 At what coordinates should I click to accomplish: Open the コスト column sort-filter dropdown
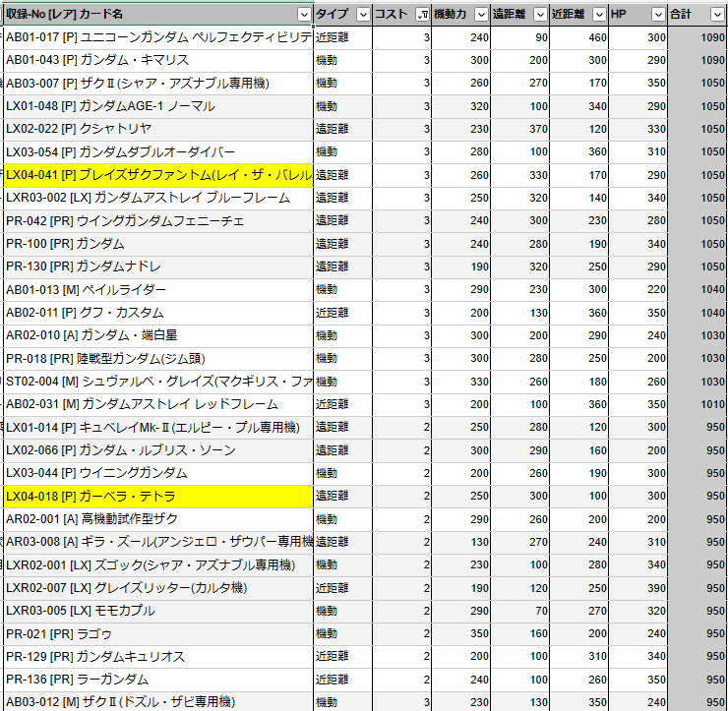click(x=422, y=15)
